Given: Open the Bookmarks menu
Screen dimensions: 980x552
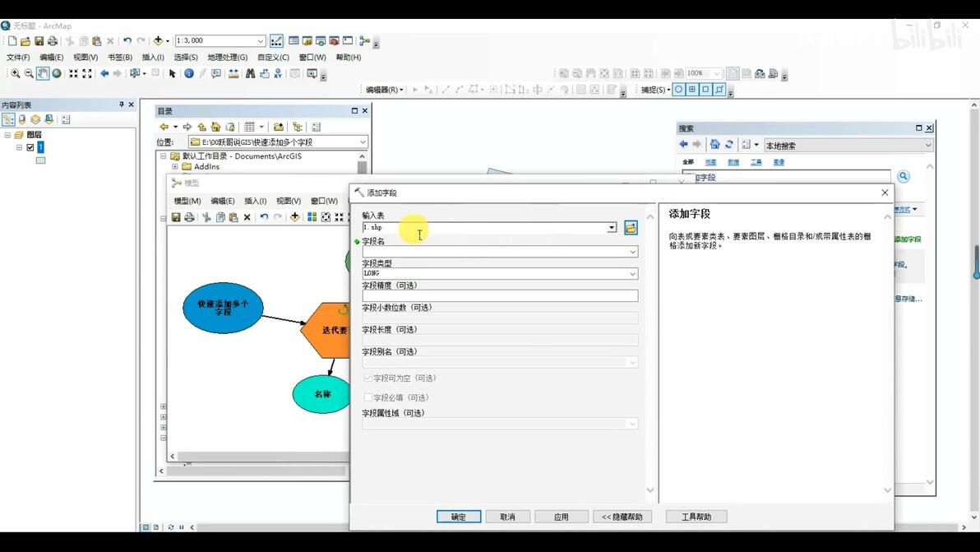Looking at the screenshot, I should click(x=119, y=58).
